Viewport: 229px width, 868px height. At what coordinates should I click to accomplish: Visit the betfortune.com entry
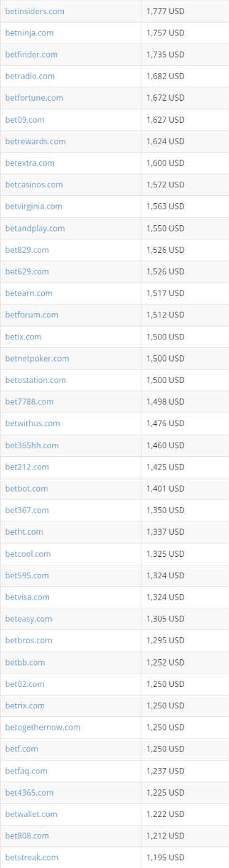click(34, 98)
